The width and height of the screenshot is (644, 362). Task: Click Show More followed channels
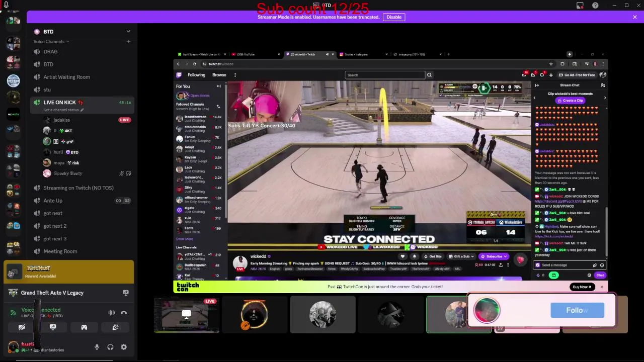tap(185, 239)
